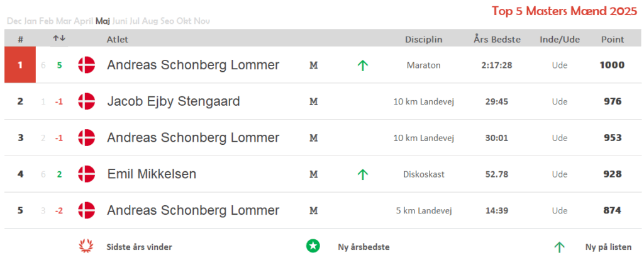
Task: Click green new-on-list arrow in Maraton row
Action: (362, 65)
